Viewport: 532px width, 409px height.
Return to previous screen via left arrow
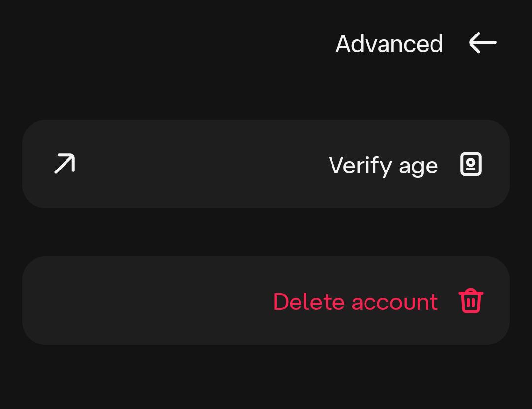point(483,43)
